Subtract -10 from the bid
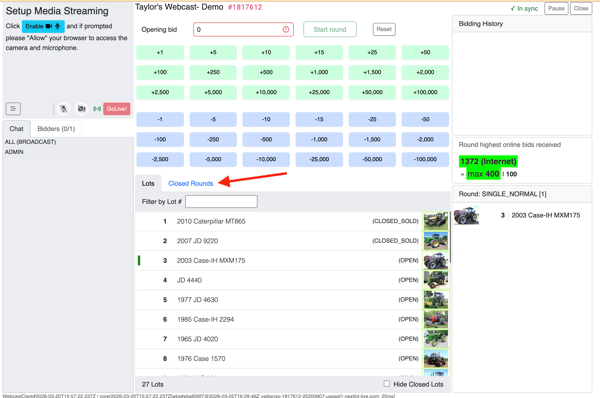 tap(266, 119)
